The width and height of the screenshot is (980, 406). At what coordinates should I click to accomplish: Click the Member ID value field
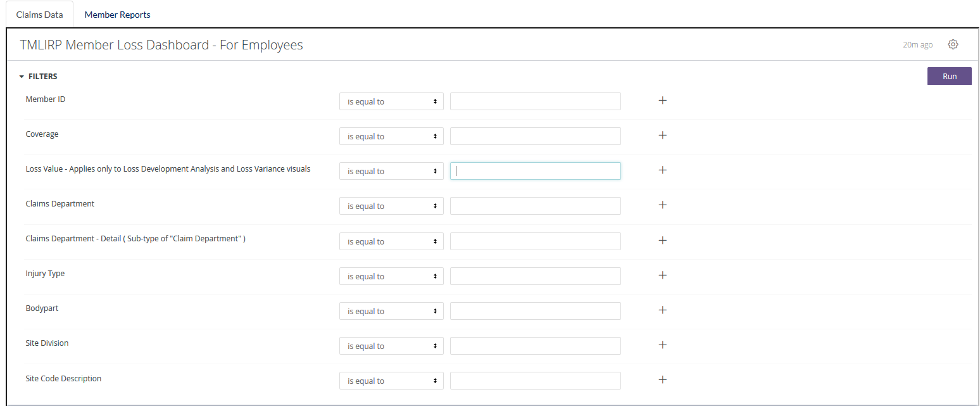coord(535,101)
